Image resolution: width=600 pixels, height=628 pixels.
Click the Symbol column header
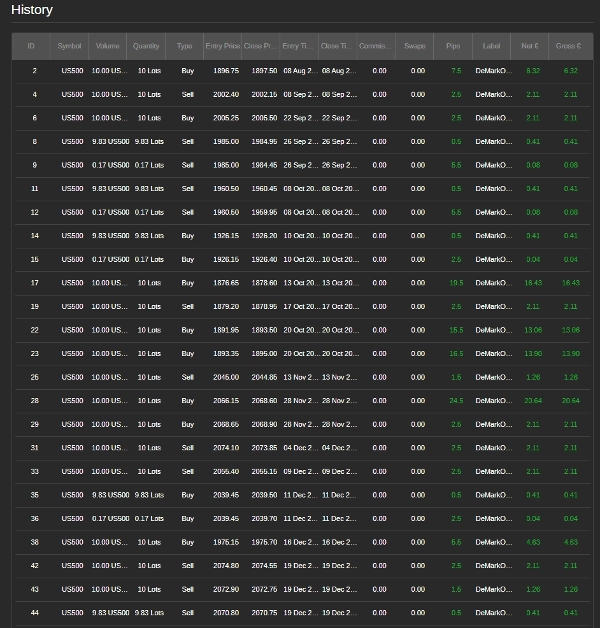pos(70,46)
